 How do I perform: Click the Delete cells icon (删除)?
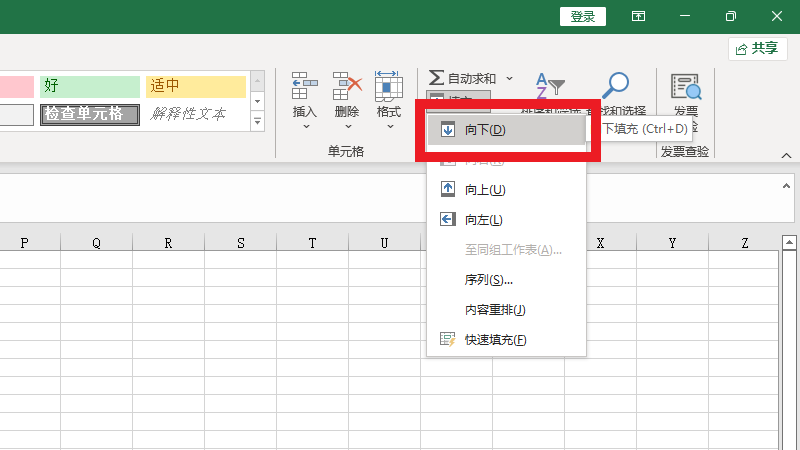pyautogui.click(x=347, y=88)
